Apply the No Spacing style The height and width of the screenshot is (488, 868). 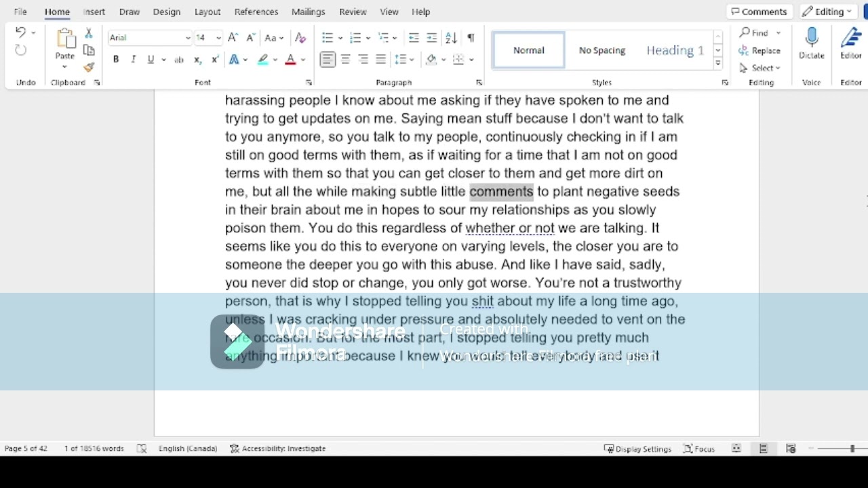tap(602, 50)
